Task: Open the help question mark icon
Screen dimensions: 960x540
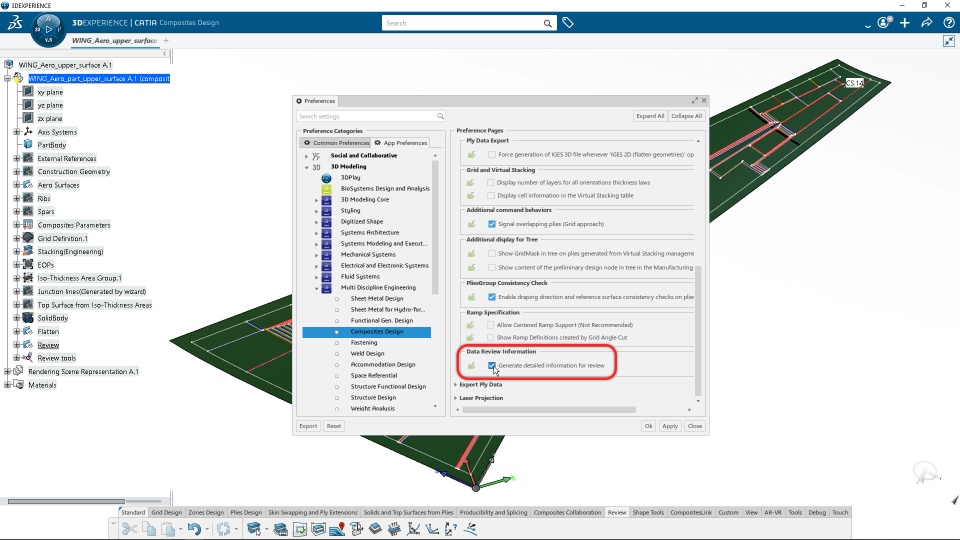Action: coord(949,23)
